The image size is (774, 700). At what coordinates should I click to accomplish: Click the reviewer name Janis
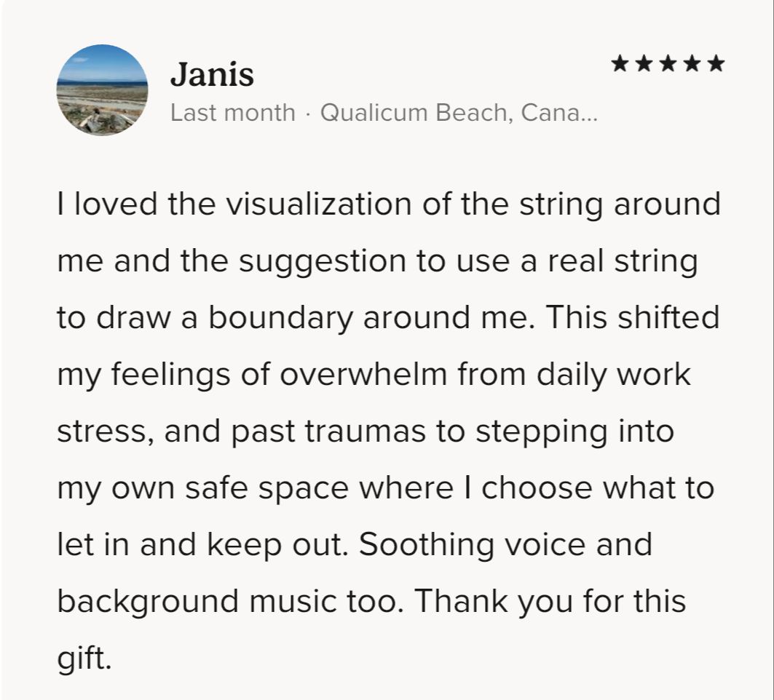tap(213, 74)
